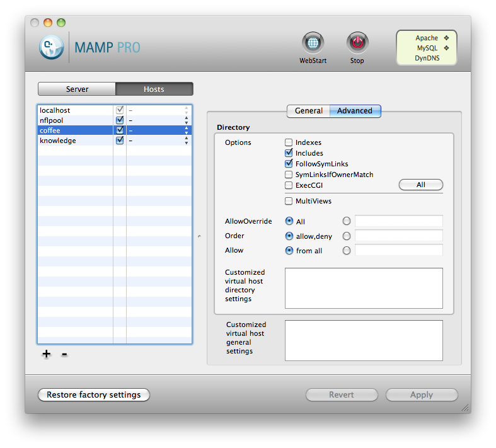Screen dimensions: 496x448
Task: Open the stepper for nflpool host
Action: click(x=186, y=120)
